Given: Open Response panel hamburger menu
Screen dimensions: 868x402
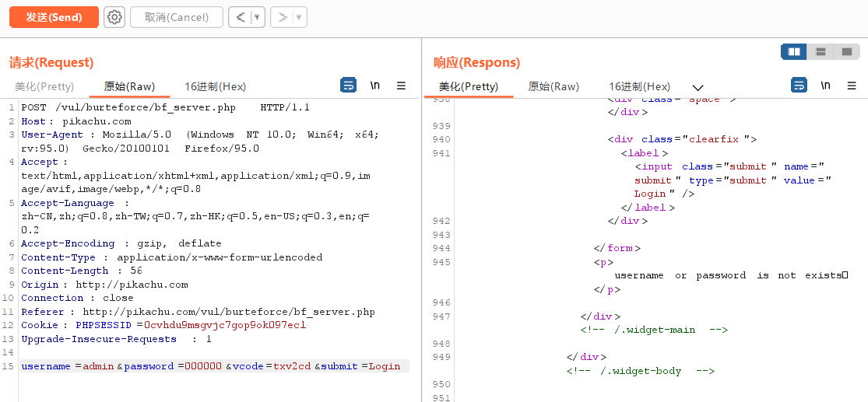Looking at the screenshot, I should click(852, 86).
